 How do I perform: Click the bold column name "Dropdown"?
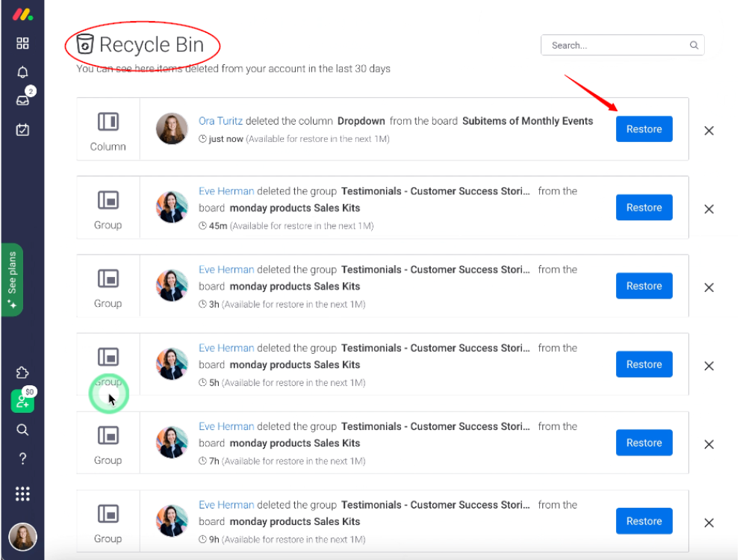(x=361, y=121)
